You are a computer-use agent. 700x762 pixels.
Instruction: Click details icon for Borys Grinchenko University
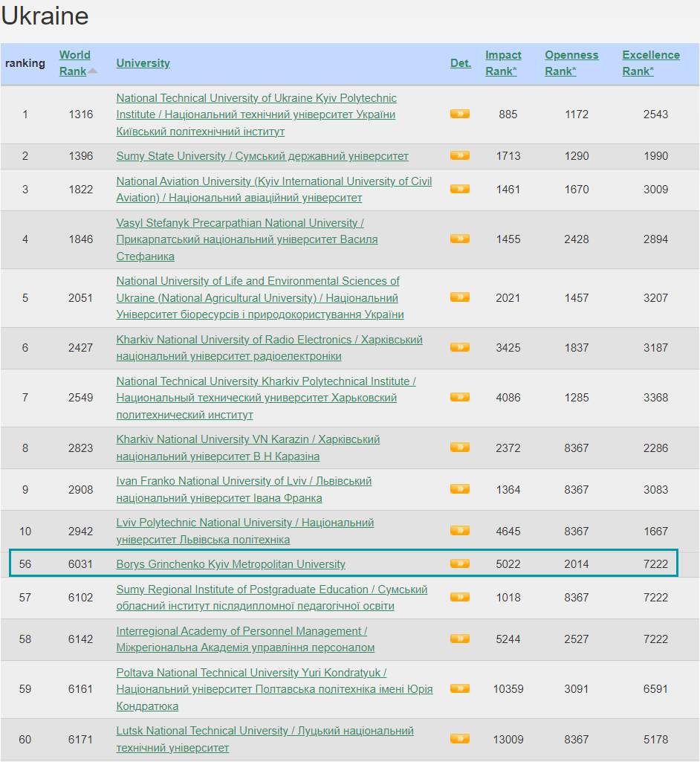click(x=459, y=564)
